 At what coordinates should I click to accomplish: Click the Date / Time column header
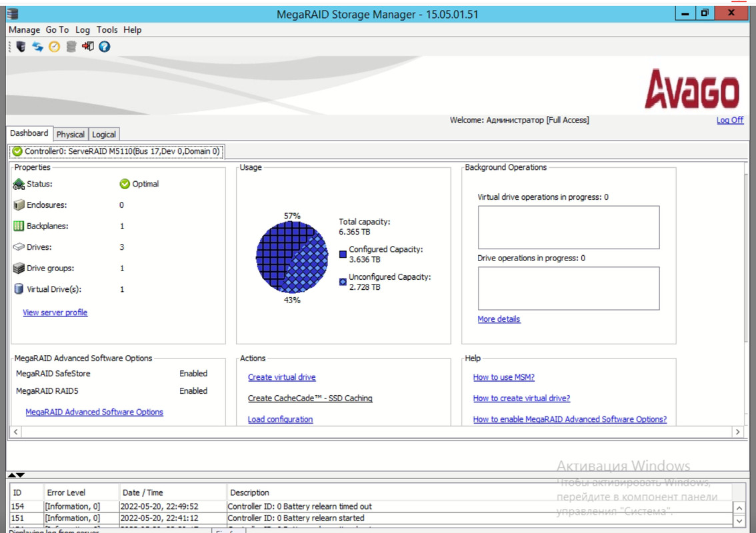pos(173,492)
